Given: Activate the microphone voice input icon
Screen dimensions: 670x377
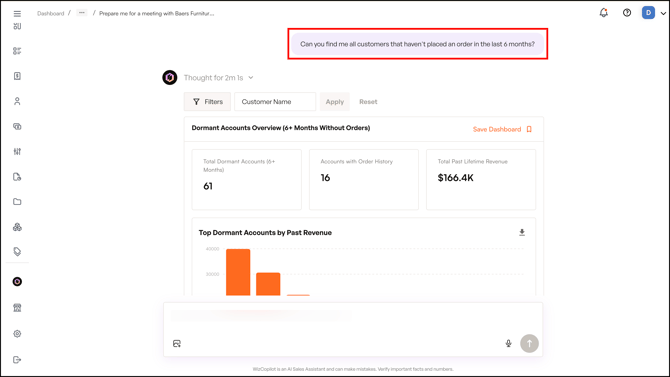Looking at the screenshot, I should click(508, 343).
